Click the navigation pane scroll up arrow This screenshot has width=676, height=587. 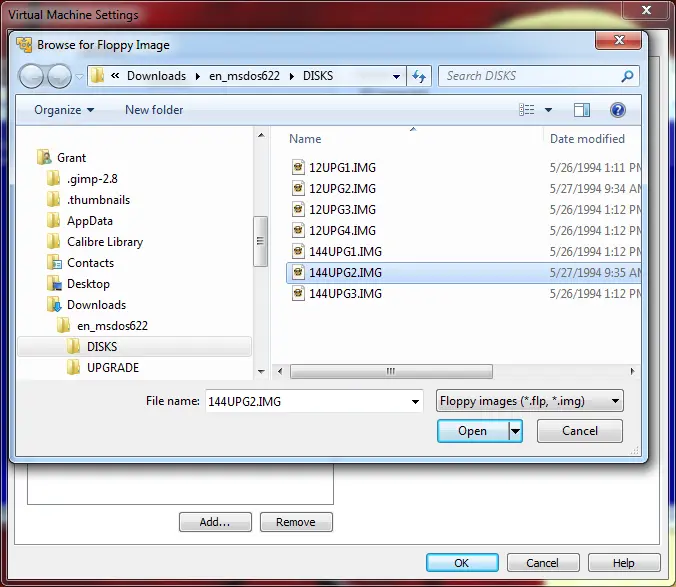261,135
